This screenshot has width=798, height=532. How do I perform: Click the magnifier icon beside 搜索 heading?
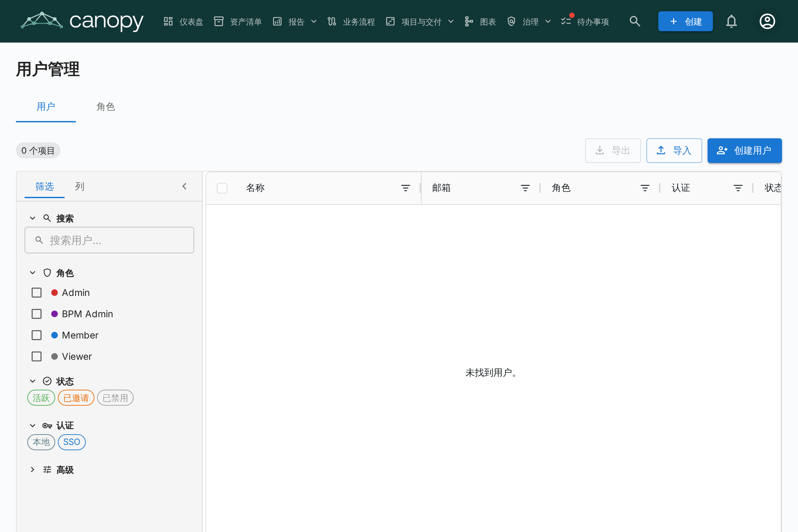[47, 218]
